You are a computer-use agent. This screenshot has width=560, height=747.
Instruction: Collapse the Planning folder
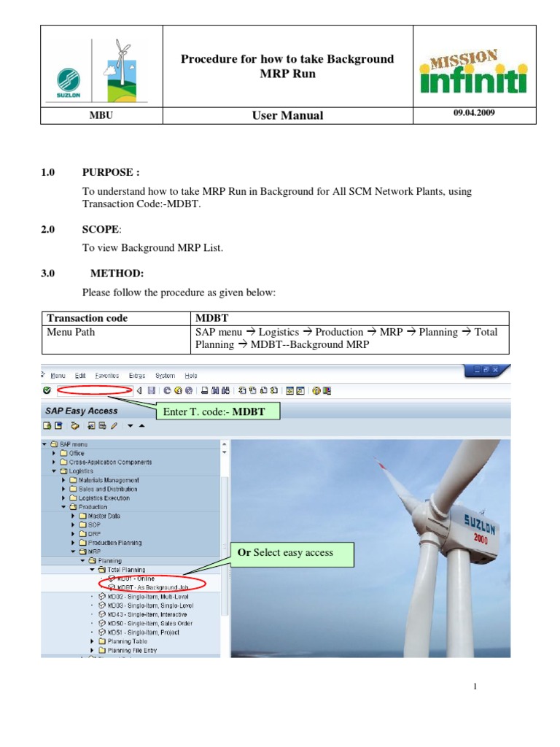click(82, 561)
